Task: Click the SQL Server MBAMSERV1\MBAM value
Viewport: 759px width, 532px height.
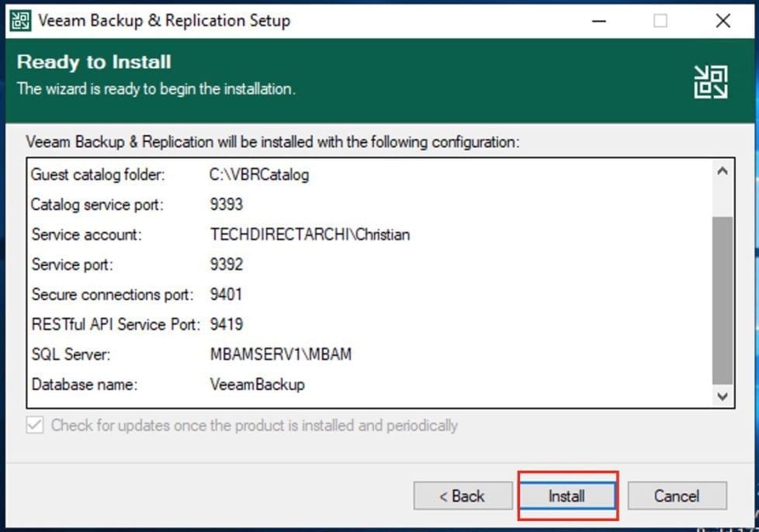Action: 280,354
